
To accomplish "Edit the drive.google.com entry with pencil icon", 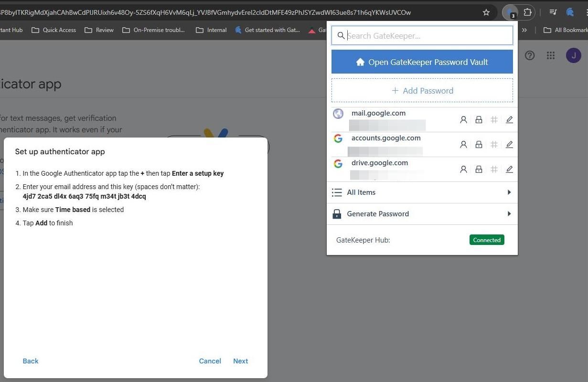I will (509, 169).
